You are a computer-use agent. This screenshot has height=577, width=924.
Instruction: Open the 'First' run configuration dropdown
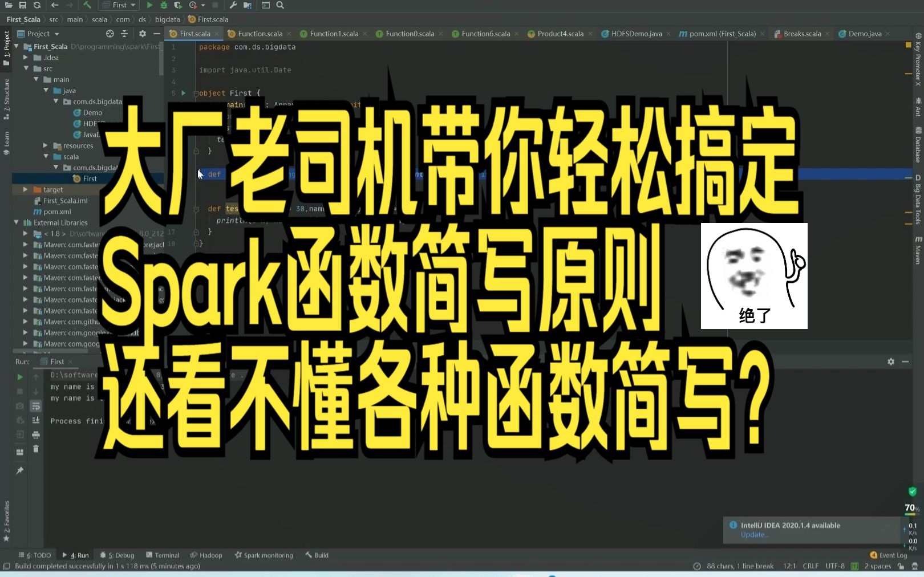tap(119, 5)
